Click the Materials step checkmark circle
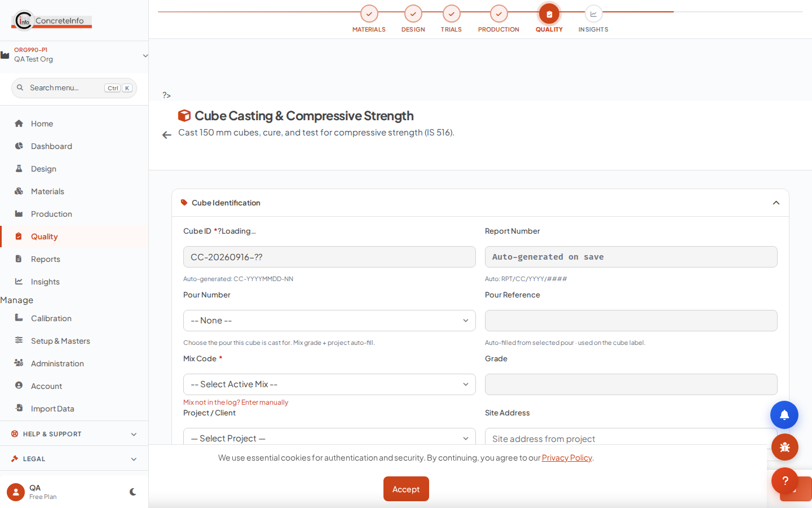 (x=369, y=14)
